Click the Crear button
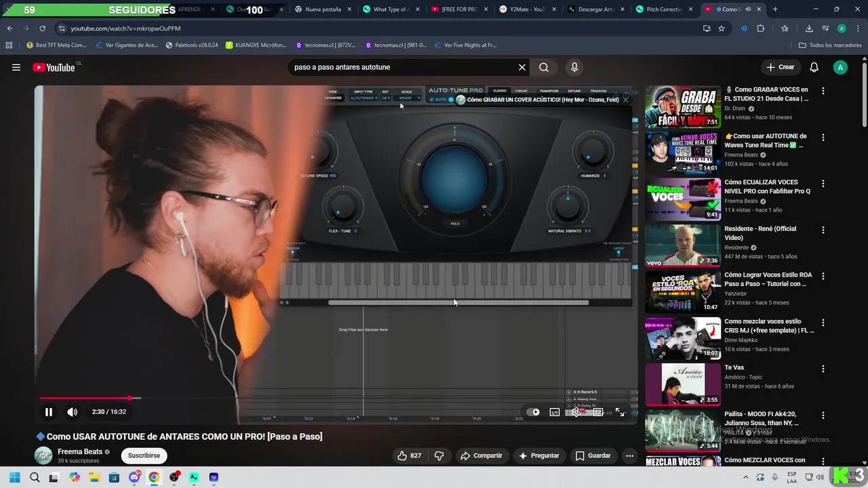The width and height of the screenshot is (868, 488). [780, 67]
